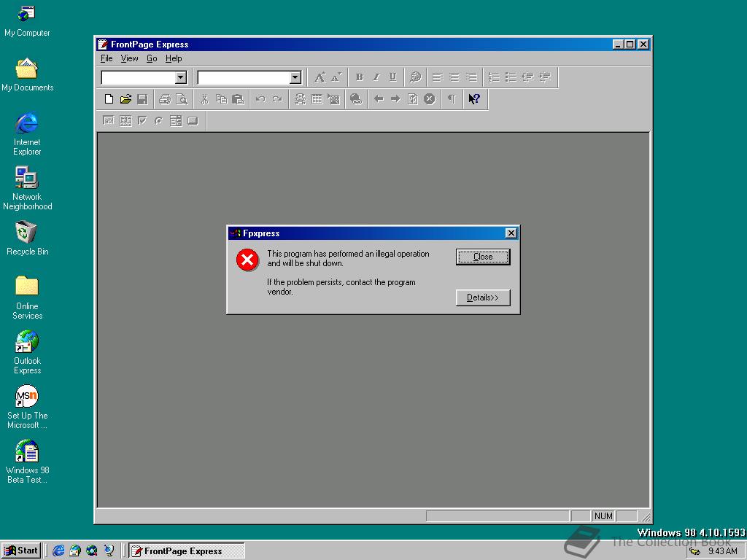747x560 pixels.
Task: Click the Decrease Text Size icon
Action: pyautogui.click(x=336, y=77)
